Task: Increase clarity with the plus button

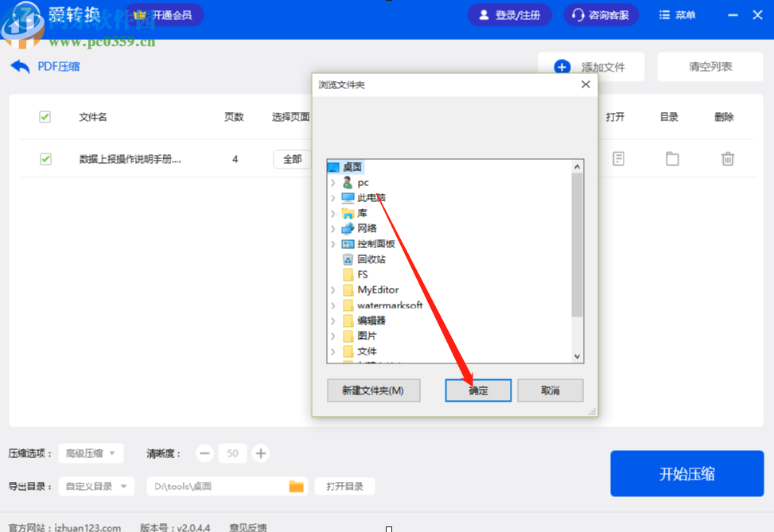Action: pyautogui.click(x=261, y=453)
